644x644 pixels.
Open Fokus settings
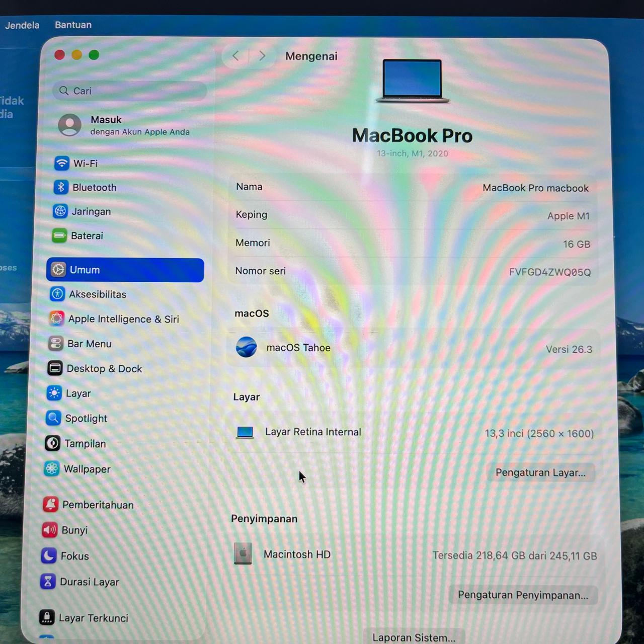pos(65,556)
